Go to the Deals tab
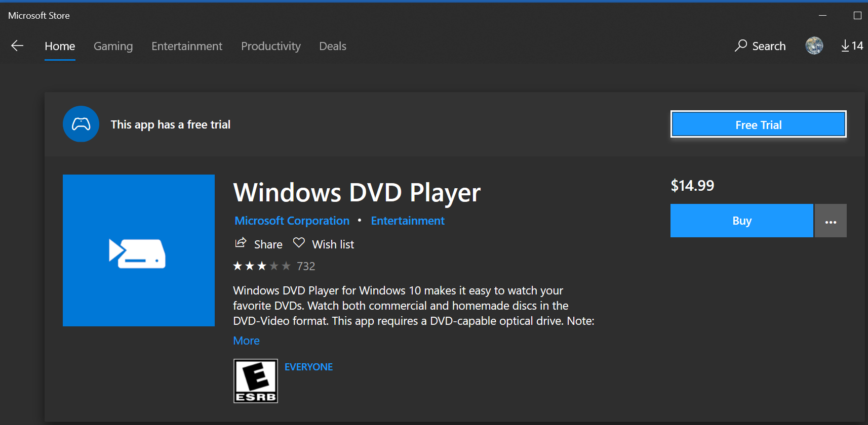This screenshot has width=868, height=425. (333, 47)
